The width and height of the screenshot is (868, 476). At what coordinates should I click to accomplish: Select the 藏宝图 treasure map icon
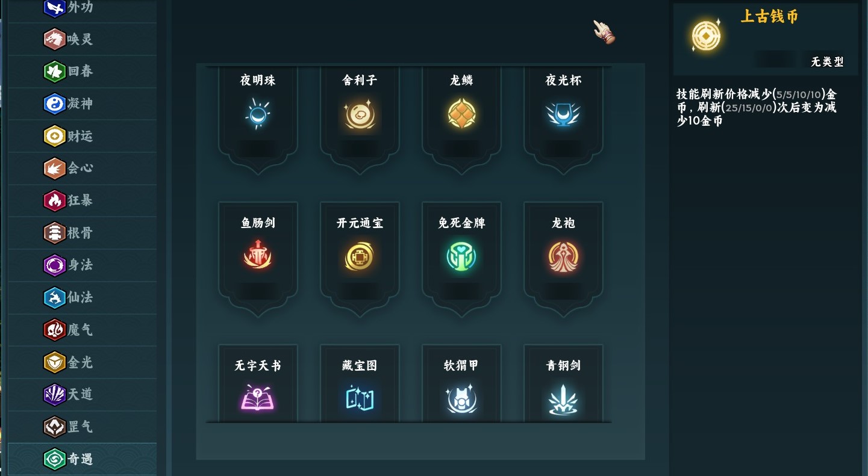click(360, 398)
